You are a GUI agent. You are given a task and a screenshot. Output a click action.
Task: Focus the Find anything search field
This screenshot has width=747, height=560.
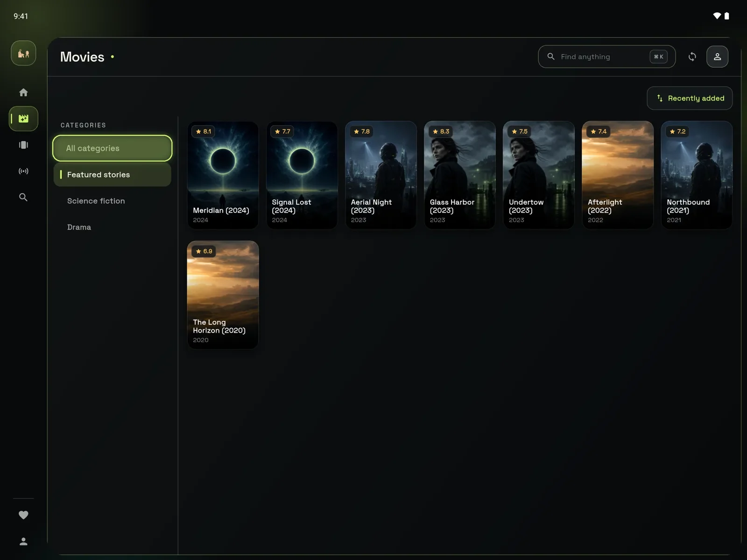pyautogui.click(x=606, y=57)
